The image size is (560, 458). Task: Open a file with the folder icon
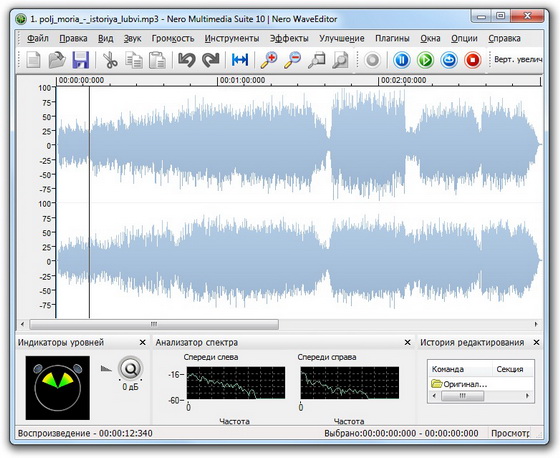click(57, 60)
